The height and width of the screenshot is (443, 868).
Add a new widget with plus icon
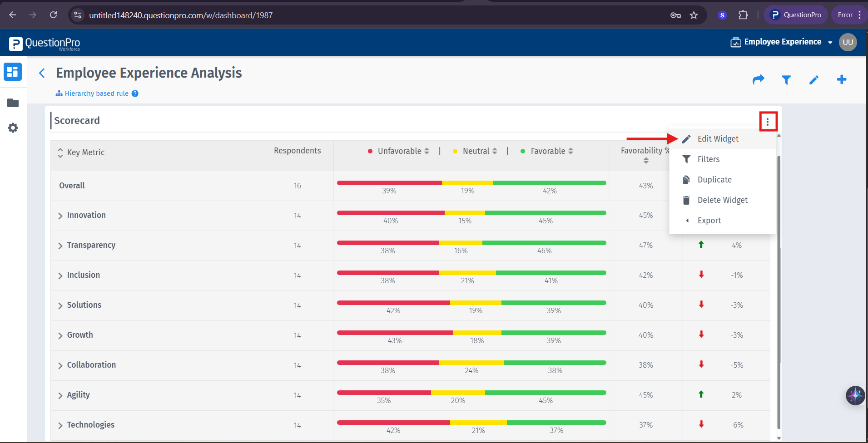tap(841, 80)
